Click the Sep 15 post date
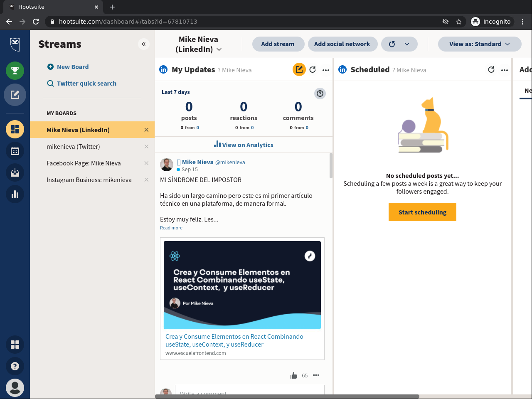532x399 pixels. (190, 170)
